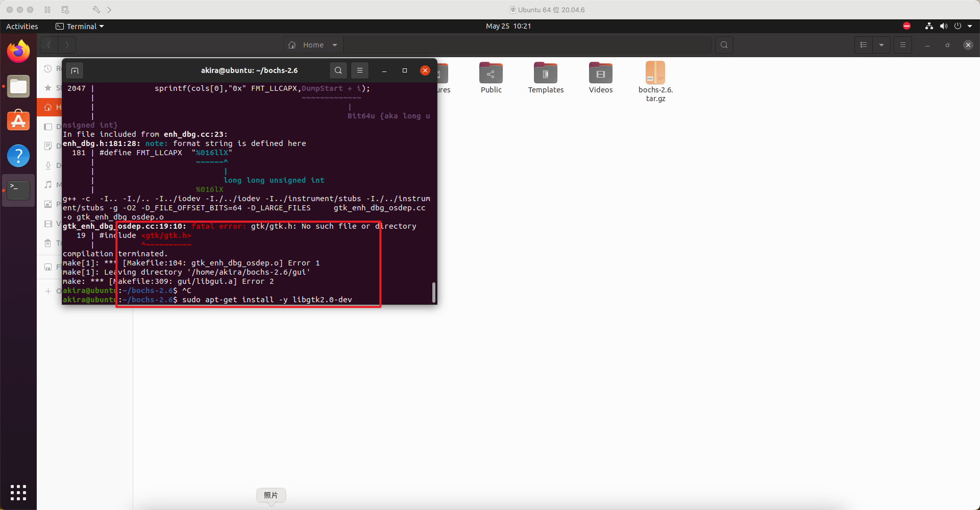Open the Files window hamburger menu
Image resolution: width=980 pixels, height=510 pixels.
click(x=902, y=45)
